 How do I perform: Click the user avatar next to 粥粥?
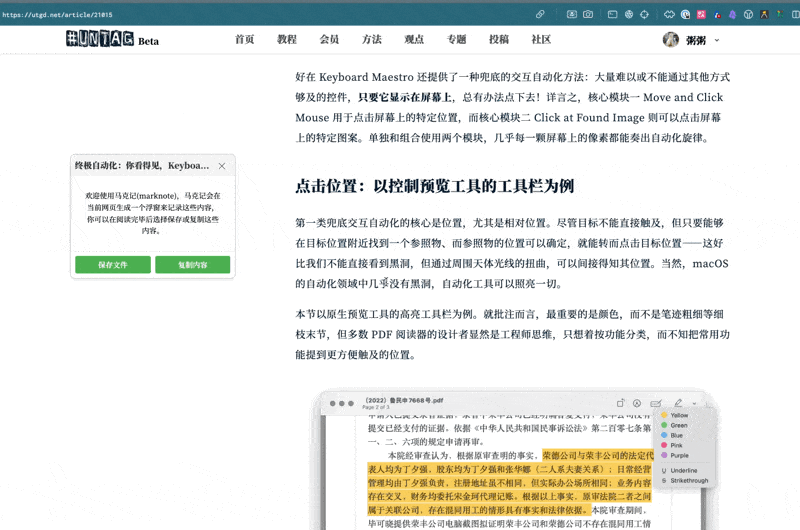(670, 39)
